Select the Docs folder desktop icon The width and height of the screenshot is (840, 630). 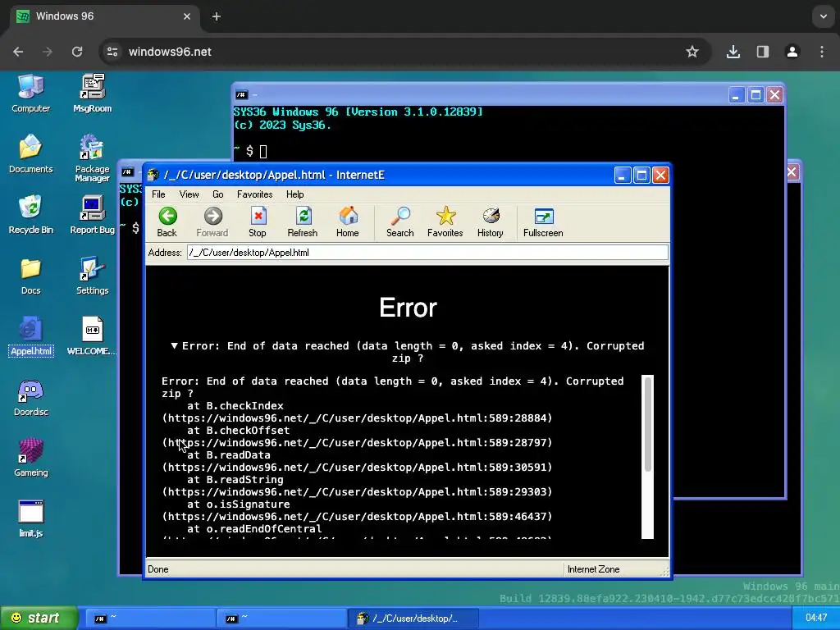click(30, 276)
